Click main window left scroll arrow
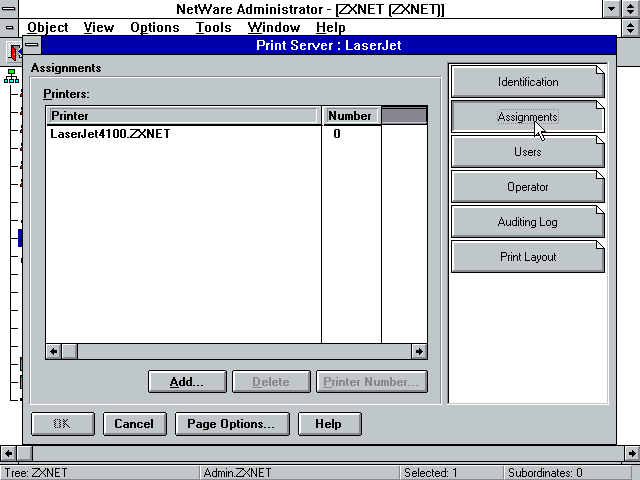 (8, 453)
